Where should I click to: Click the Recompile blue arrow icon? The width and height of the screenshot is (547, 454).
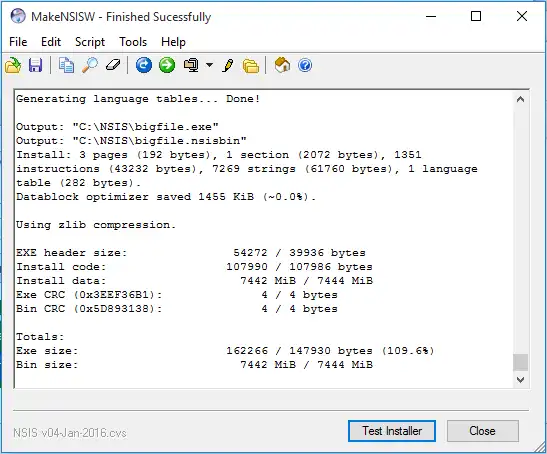[x=144, y=65]
